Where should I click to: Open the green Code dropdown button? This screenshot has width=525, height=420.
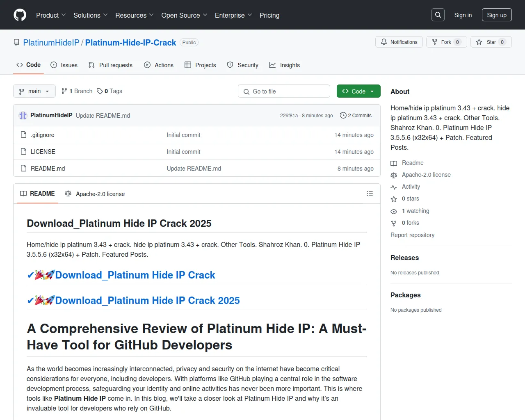click(x=358, y=91)
